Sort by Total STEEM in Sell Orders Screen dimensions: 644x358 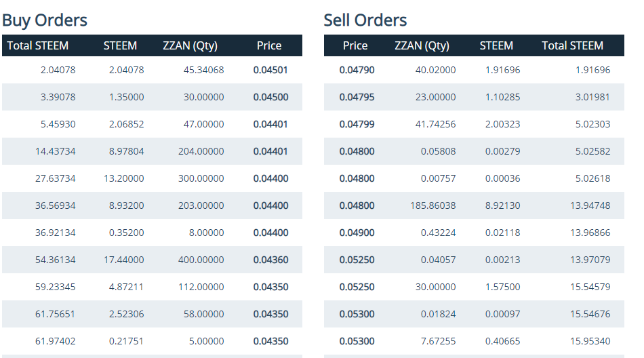[x=572, y=45]
